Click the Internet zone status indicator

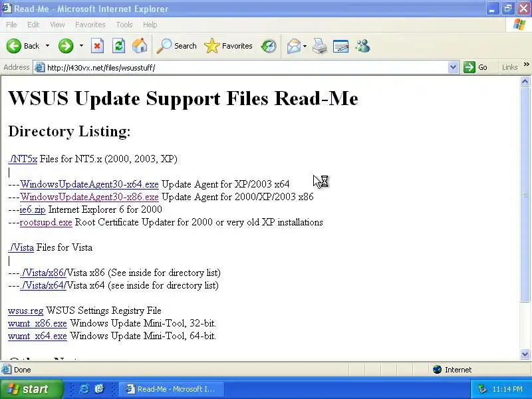point(453,370)
